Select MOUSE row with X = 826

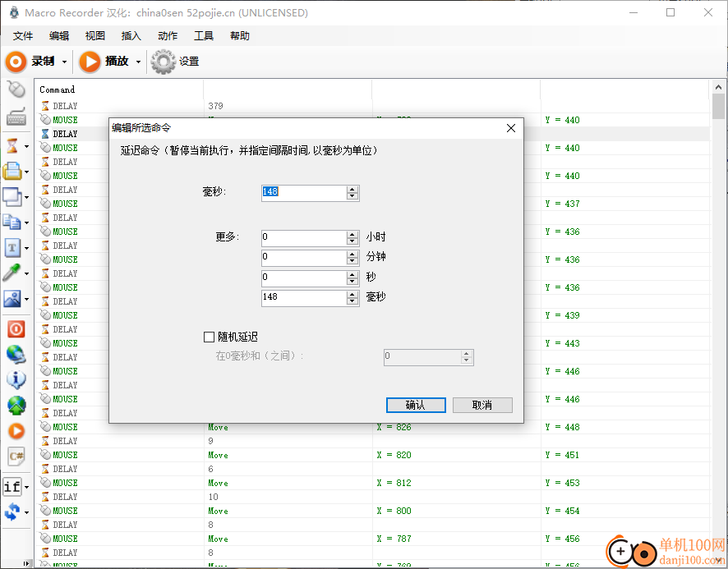pos(372,427)
